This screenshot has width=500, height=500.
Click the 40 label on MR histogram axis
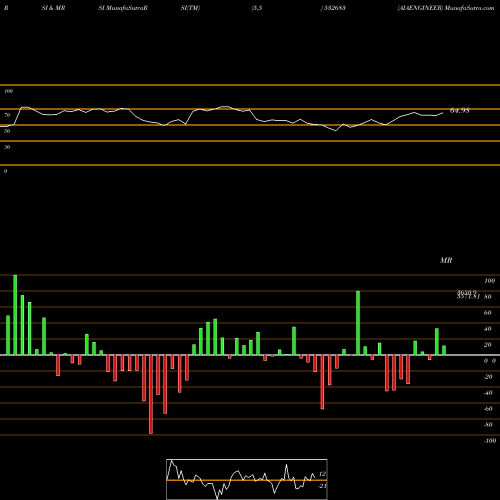coord(488,329)
